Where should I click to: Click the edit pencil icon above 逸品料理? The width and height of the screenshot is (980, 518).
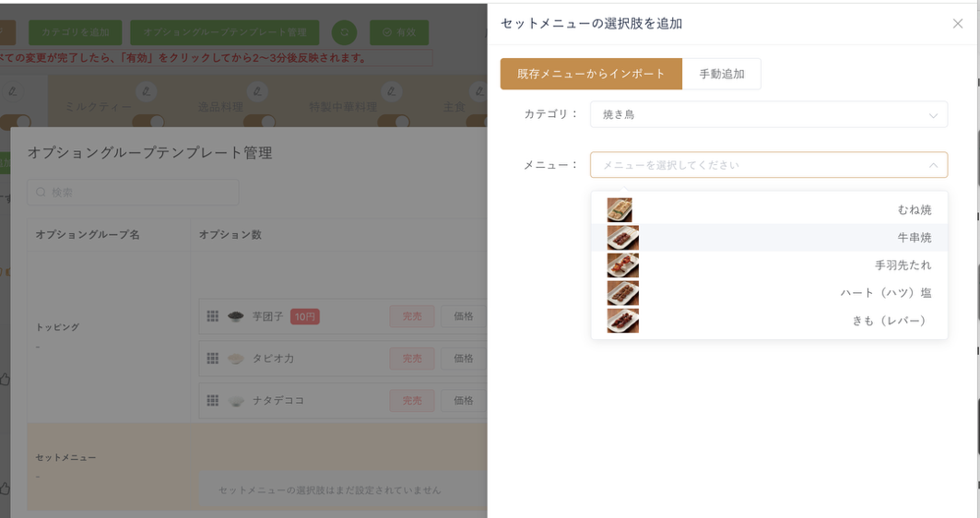click(x=257, y=92)
